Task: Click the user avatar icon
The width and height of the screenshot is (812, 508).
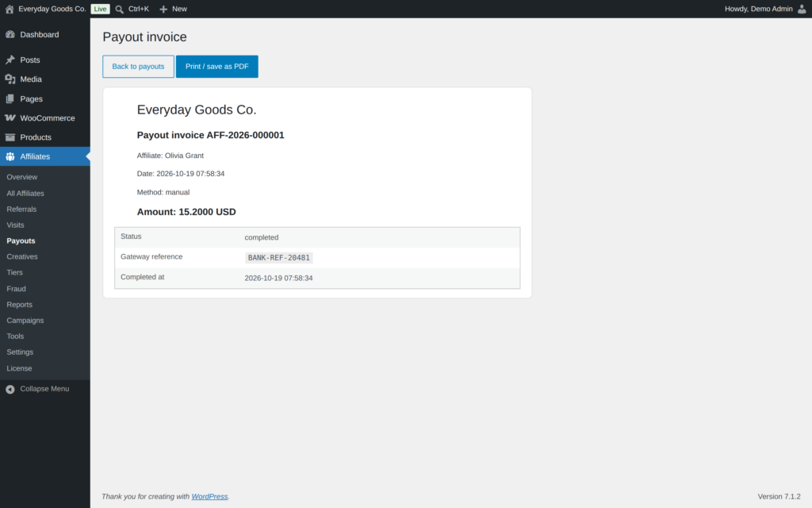Action: (802, 9)
